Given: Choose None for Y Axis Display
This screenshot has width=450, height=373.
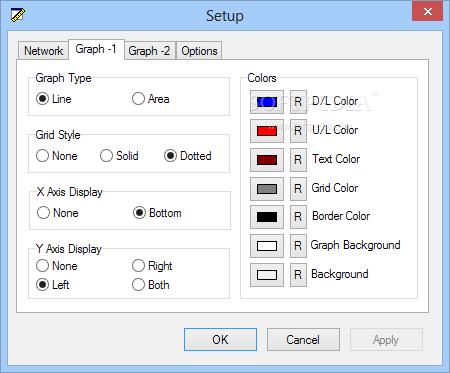Looking at the screenshot, I should coord(57,266).
